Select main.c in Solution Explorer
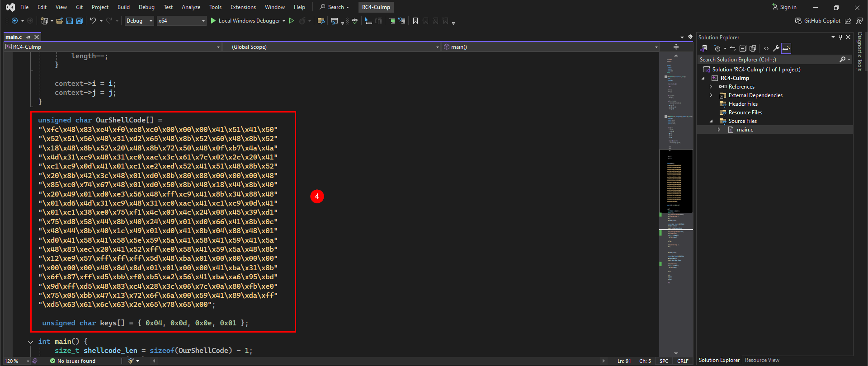This screenshot has height=366, width=868. (x=745, y=130)
